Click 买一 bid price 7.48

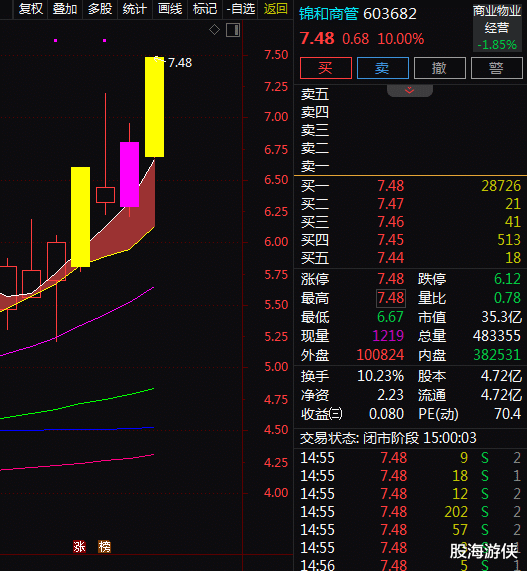[x=391, y=186]
